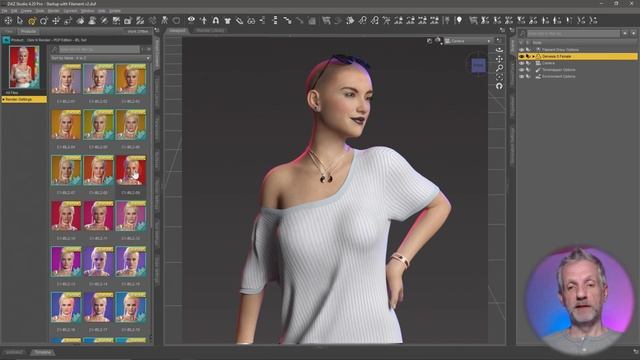
Task: Expand the Genesis 8 Female node
Action: click(533, 56)
